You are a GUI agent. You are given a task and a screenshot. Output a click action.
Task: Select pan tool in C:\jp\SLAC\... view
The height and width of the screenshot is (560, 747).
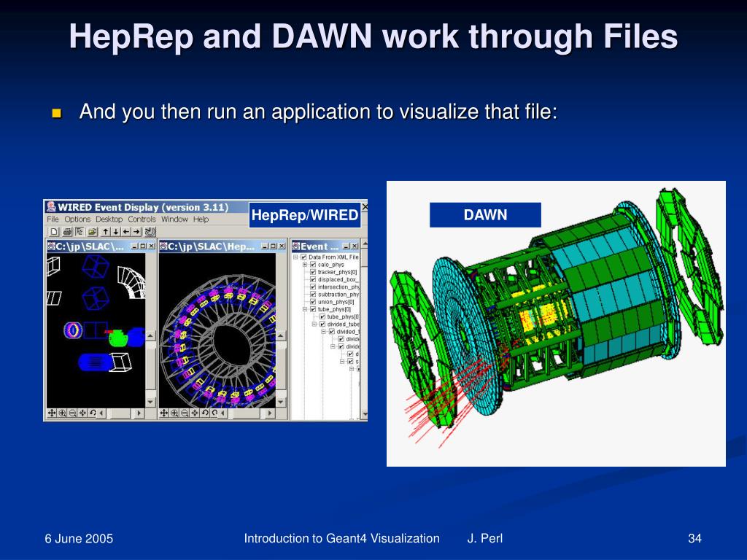click(x=52, y=413)
